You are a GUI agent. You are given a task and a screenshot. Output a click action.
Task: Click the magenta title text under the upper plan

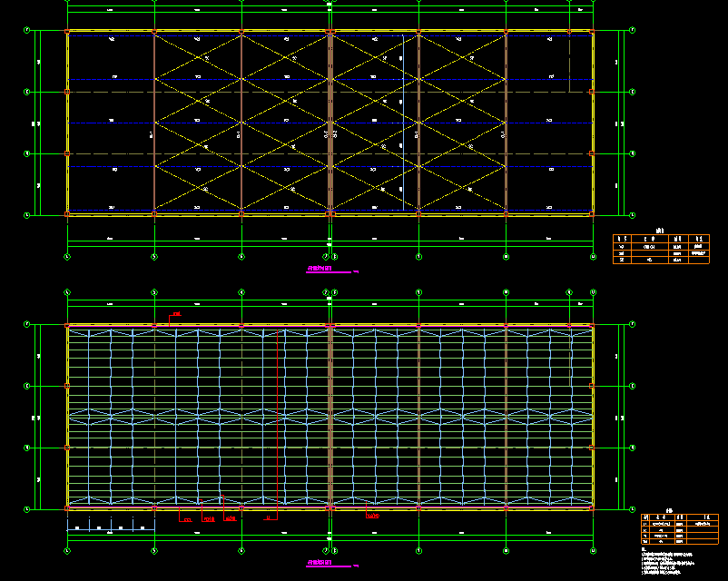click(320, 270)
